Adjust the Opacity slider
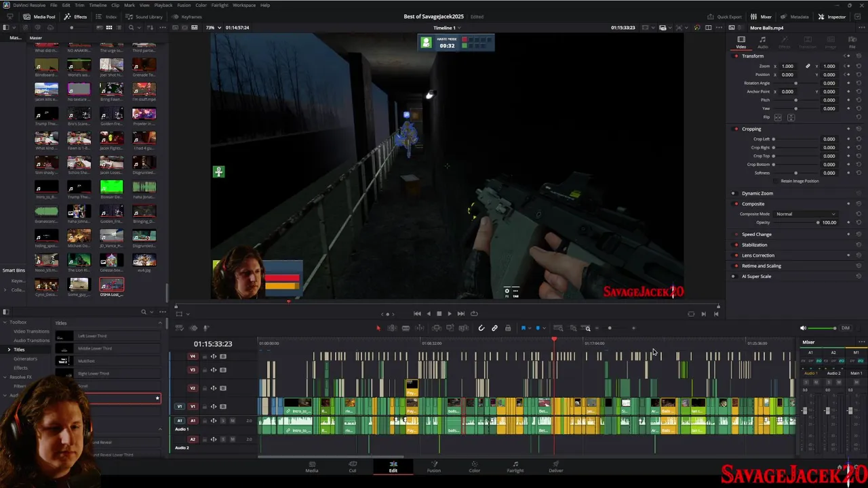 795,222
